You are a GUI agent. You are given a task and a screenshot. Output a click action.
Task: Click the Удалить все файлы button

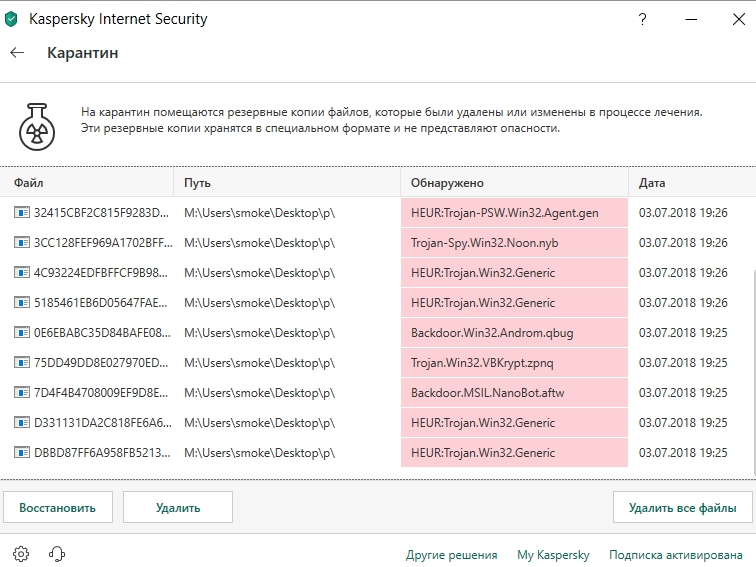[x=682, y=507]
